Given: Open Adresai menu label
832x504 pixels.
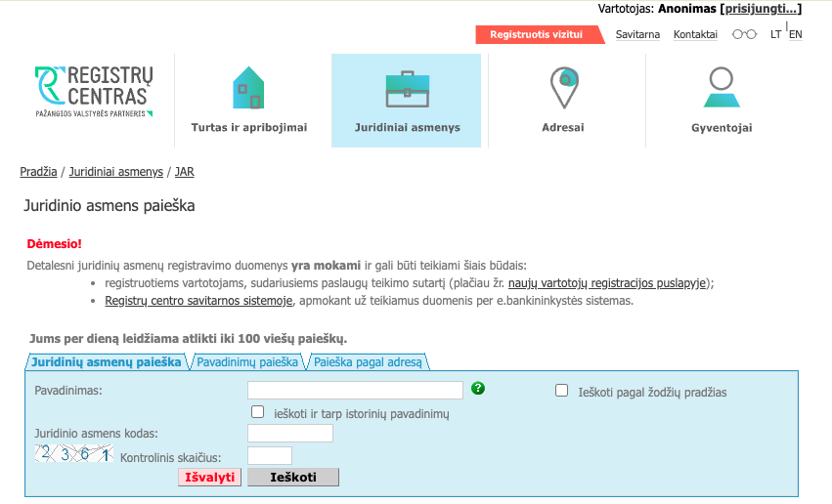Looking at the screenshot, I should click(563, 127).
